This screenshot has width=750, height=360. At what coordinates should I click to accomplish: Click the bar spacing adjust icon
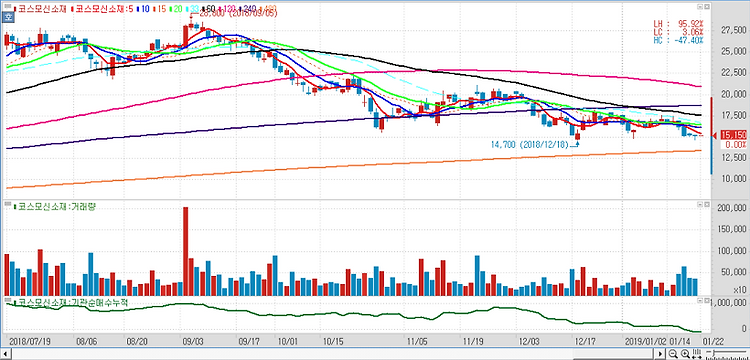click(697, 354)
